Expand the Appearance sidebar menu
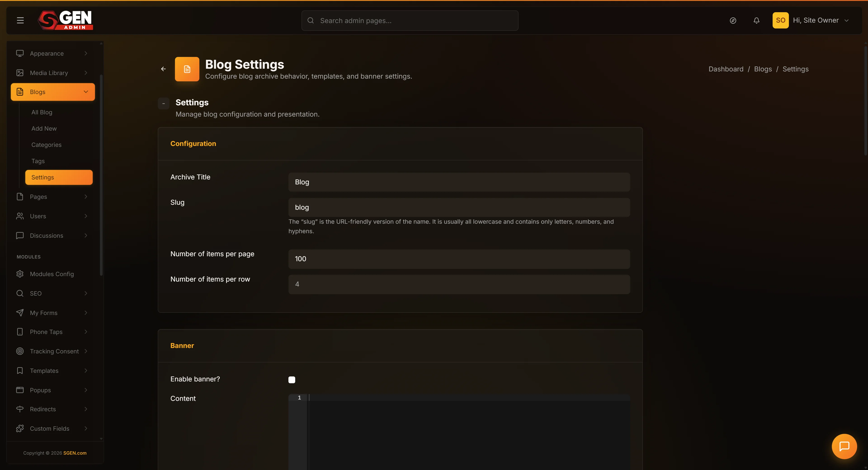The width and height of the screenshot is (868, 470). coord(53,53)
